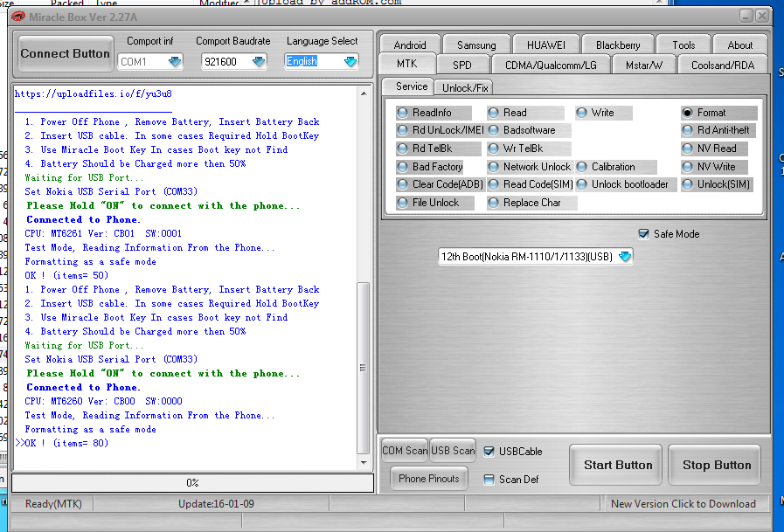Toggle the USBCable checkbox
The height and width of the screenshot is (532, 784).
(489, 452)
